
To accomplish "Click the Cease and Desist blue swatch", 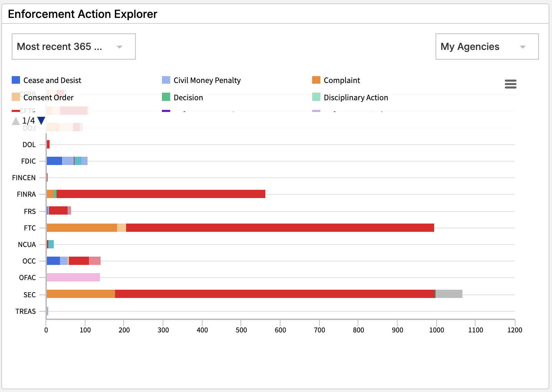I will (16, 80).
